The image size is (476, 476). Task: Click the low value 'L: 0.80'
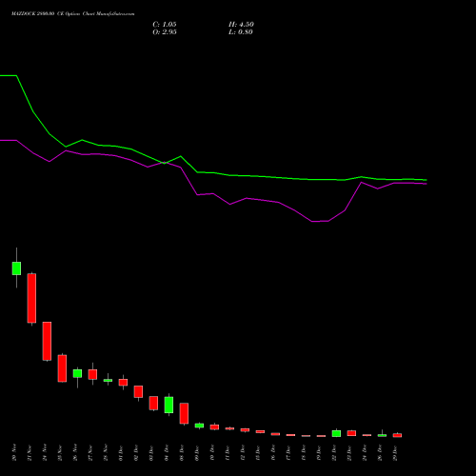pyautogui.click(x=241, y=32)
